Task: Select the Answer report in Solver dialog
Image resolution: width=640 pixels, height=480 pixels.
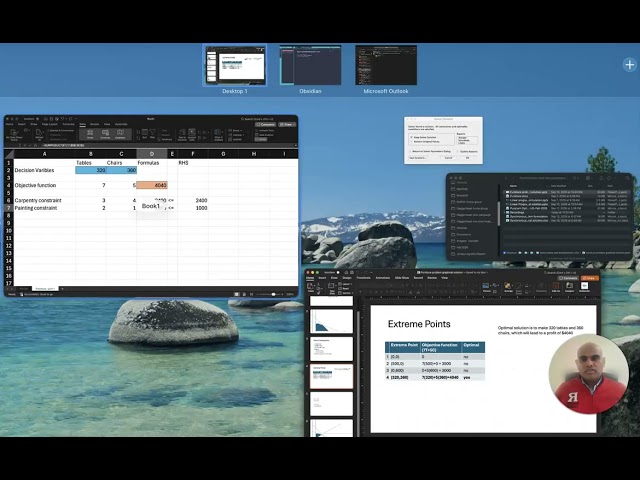Action: (462, 138)
